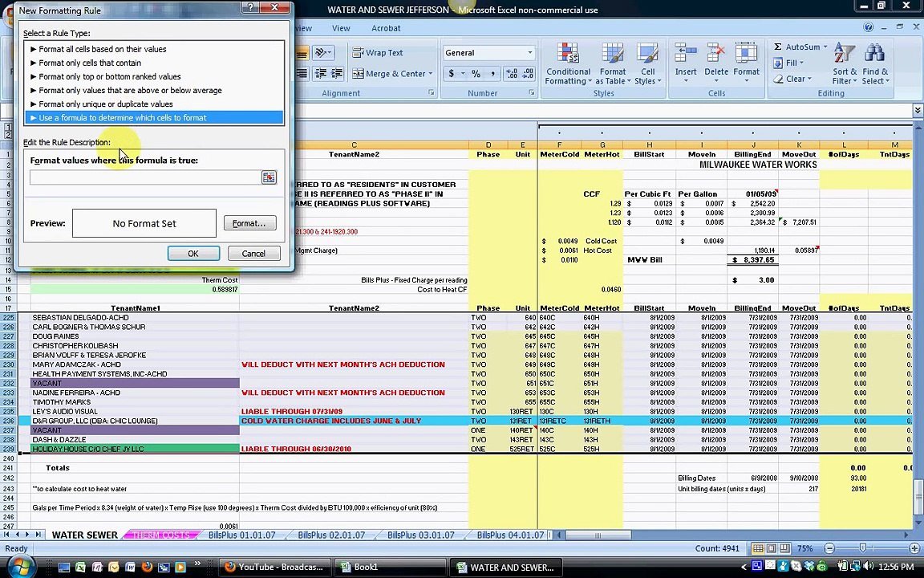Click the collapse dialog range selector icon
Viewport: 924px width, 578px height.
pyautogui.click(x=269, y=177)
